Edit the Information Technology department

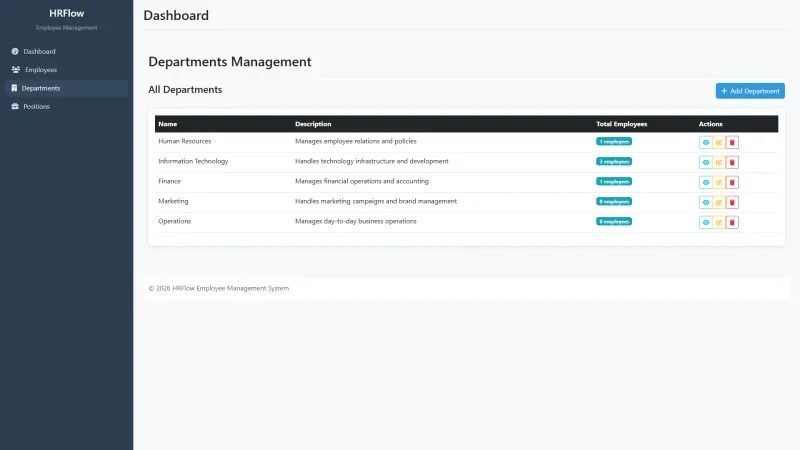[719, 162]
